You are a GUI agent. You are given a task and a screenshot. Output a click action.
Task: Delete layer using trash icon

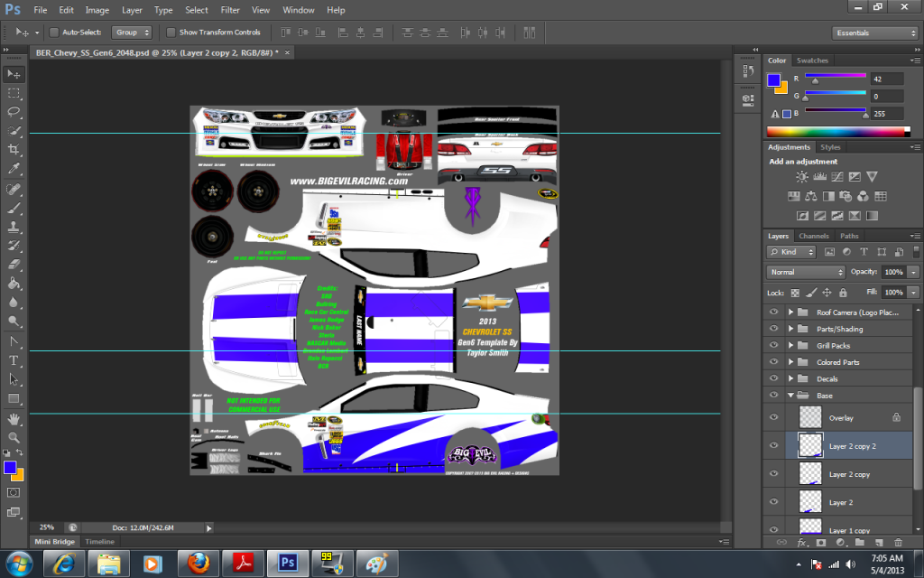(898, 542)
